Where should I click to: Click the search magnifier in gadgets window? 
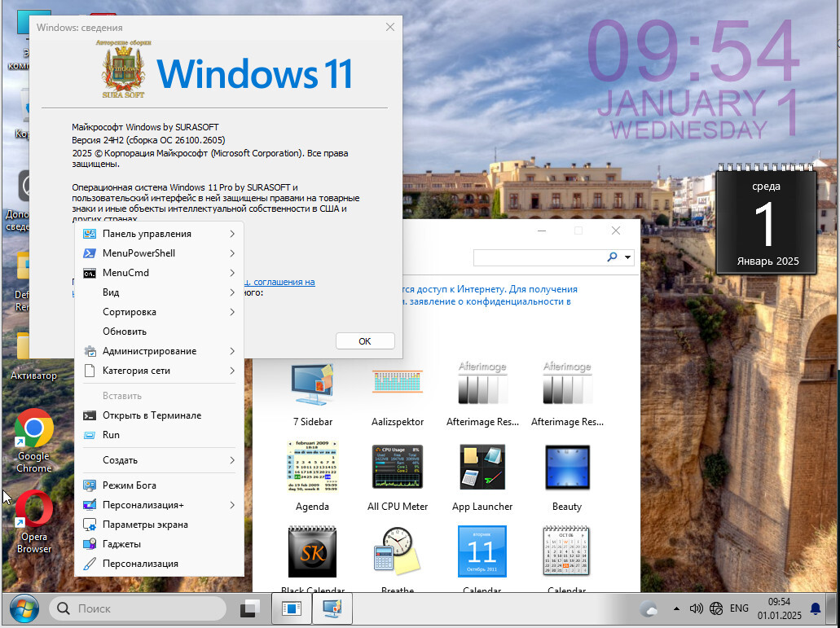pyautogui.click(x=612, y=257)
